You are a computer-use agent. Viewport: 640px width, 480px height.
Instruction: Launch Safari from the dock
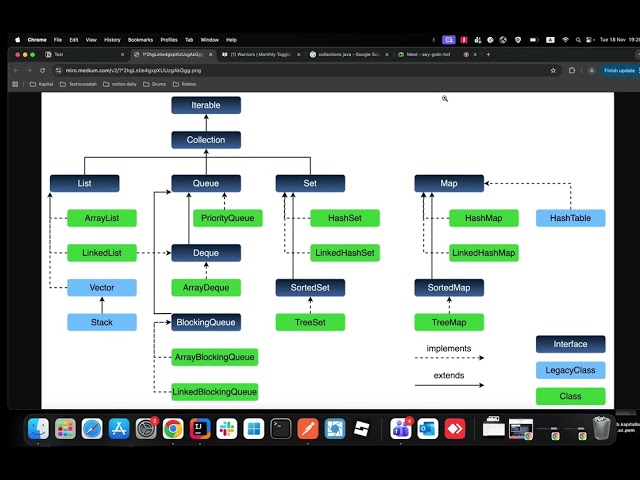tap(92, 429)
